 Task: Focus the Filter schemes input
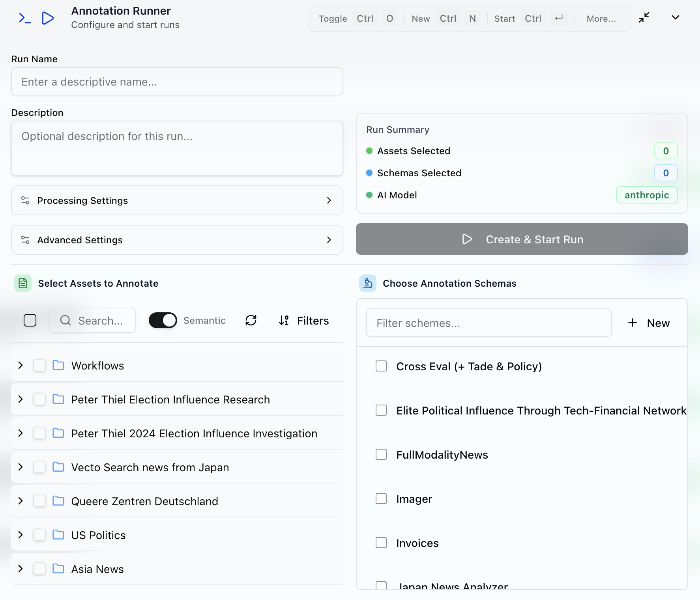tap(489, 323)
